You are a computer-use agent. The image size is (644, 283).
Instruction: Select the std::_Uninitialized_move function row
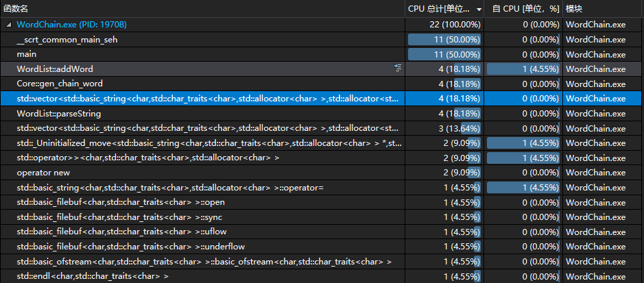tap(322, 143)
